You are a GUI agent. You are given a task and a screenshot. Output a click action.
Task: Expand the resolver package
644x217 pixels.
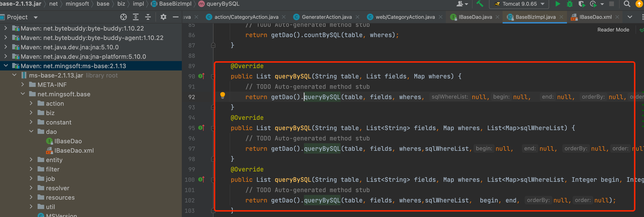[x=31, y=188]
